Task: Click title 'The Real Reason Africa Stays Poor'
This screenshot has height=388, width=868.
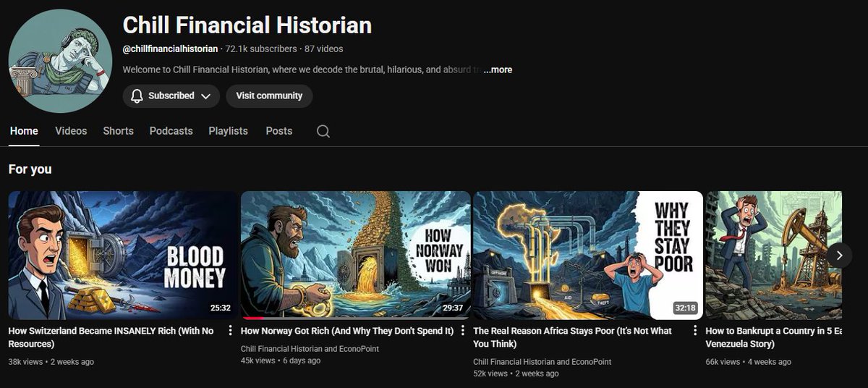Action: click(x=572, y=337)
